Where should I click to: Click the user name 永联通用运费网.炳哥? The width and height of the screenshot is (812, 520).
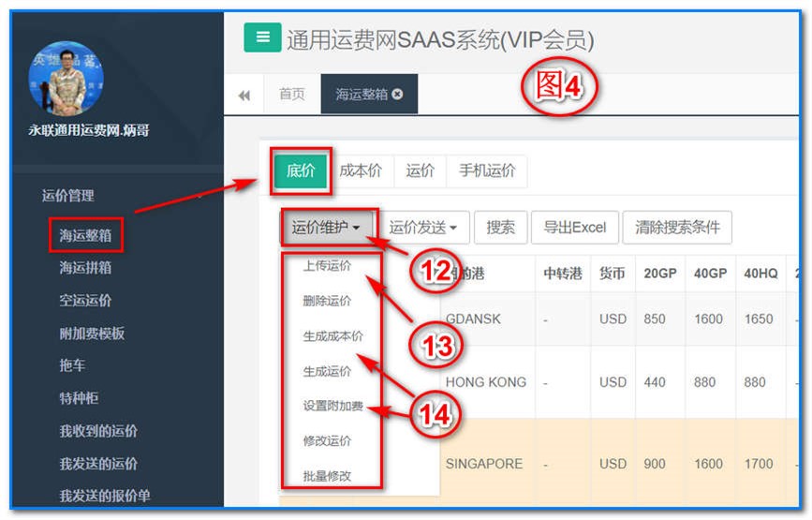point(89,130)
